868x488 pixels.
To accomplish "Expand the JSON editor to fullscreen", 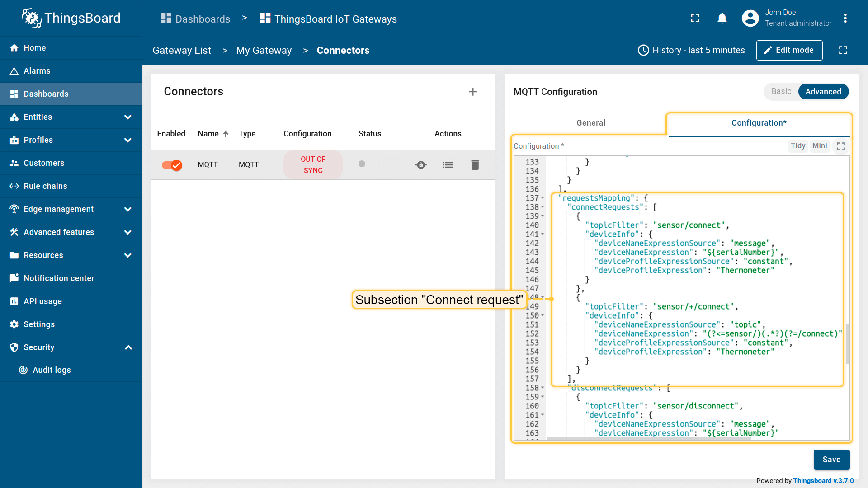I will coord(841,146).
